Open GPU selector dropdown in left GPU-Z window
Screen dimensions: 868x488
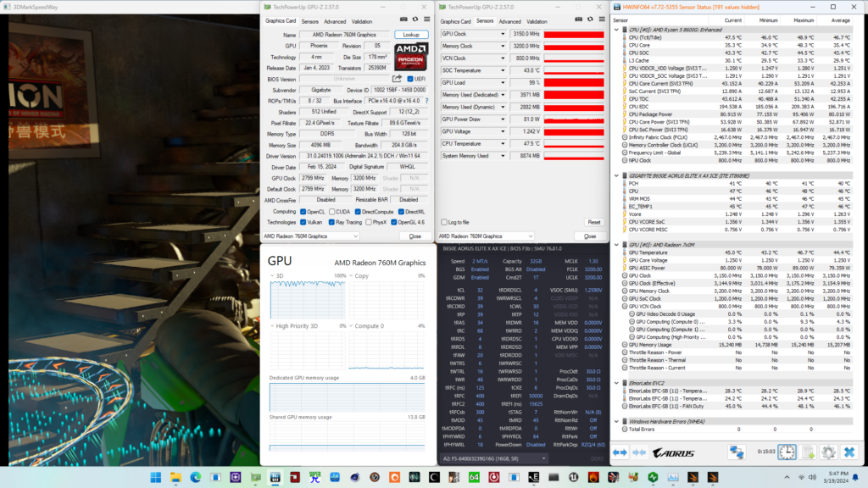[x=310, y=236]
